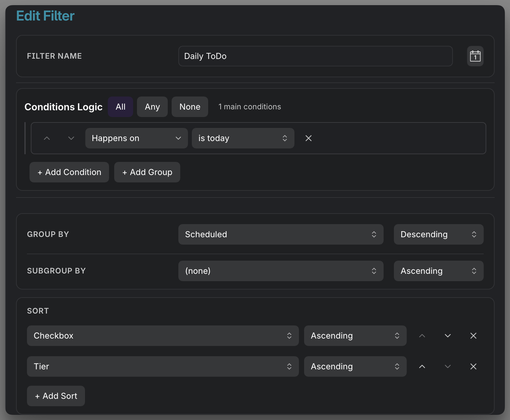
Task: Move the Checkbox sort row up
Action: pyautogui.click(x=422, y=336)
